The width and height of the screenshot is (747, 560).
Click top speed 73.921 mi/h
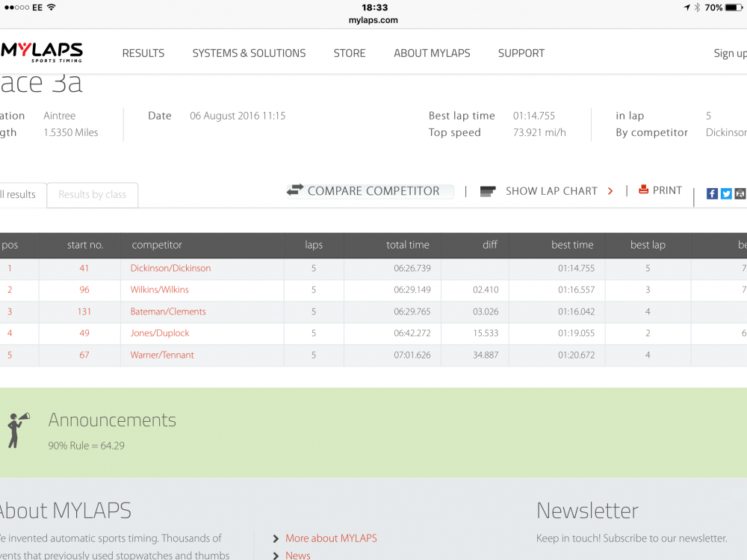(539, 132)
